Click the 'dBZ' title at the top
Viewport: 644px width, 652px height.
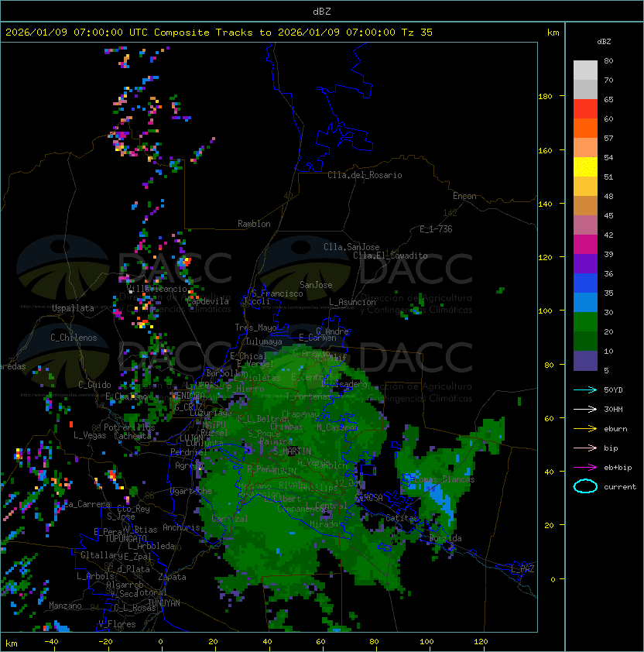coord(322,12)
